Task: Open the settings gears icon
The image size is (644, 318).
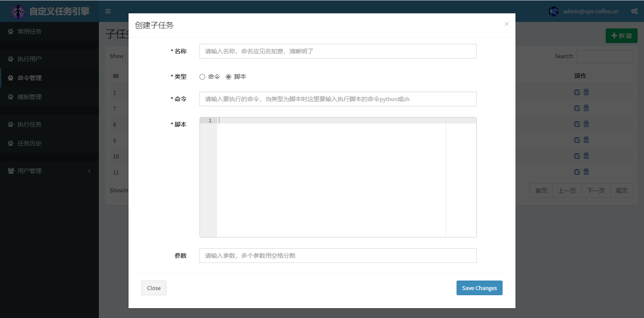Action: tap(634, 11)
